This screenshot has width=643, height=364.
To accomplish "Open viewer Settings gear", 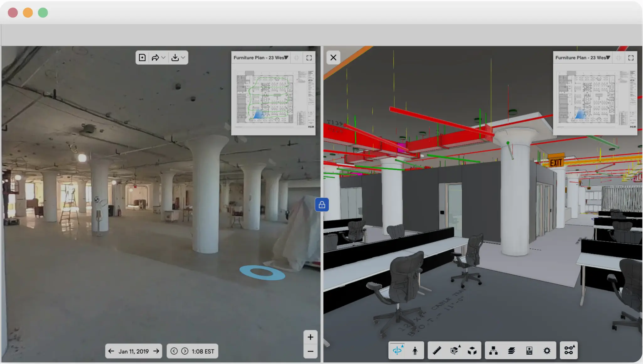I will tap(547, 351).
